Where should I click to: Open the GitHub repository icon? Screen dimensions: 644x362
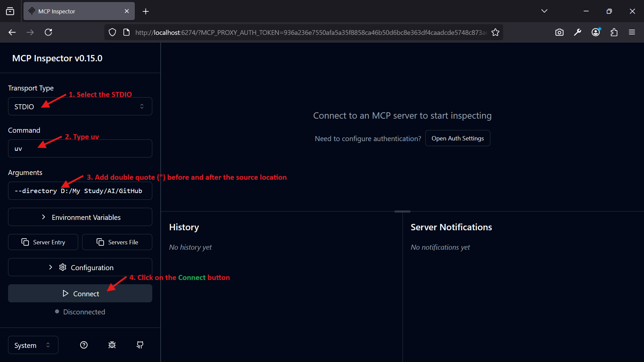coord(140,345)
